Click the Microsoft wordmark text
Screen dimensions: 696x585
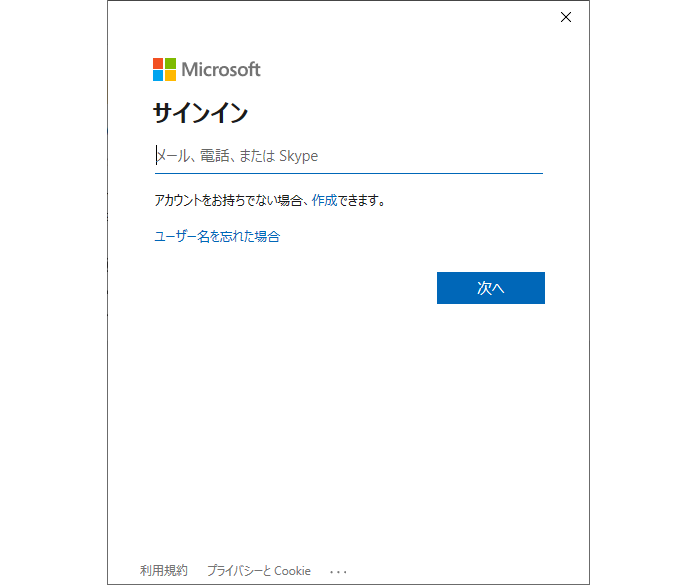(221, 69)
